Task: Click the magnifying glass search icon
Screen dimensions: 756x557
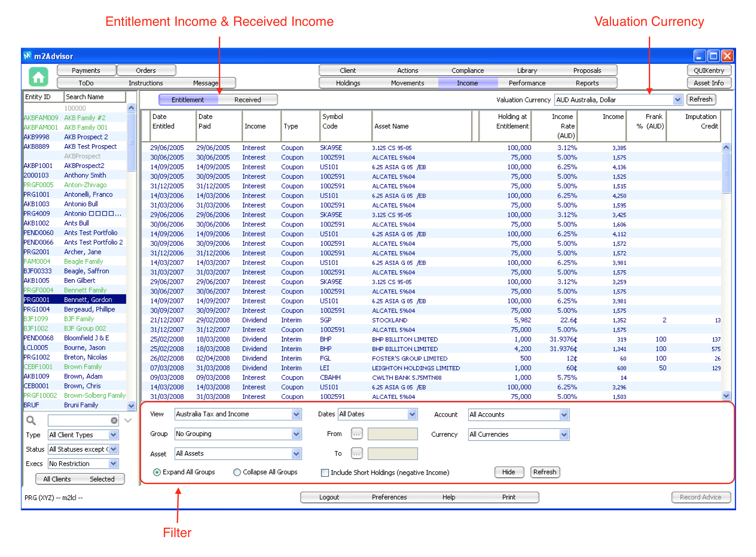Action: pos(31,420)
